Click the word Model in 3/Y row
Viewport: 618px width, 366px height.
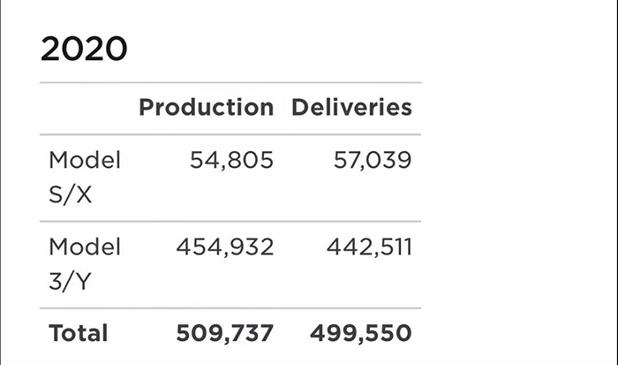[x=85, y=247]
